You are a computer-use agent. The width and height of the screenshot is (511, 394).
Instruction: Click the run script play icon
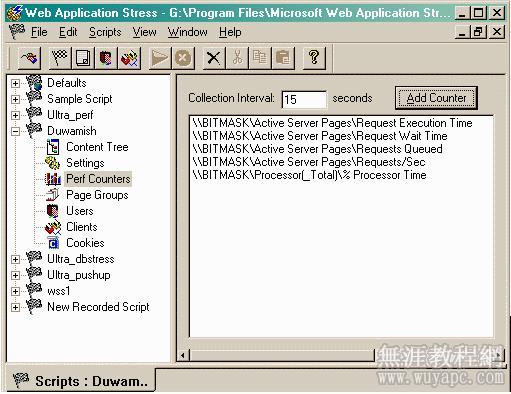(x=160, y=58)
